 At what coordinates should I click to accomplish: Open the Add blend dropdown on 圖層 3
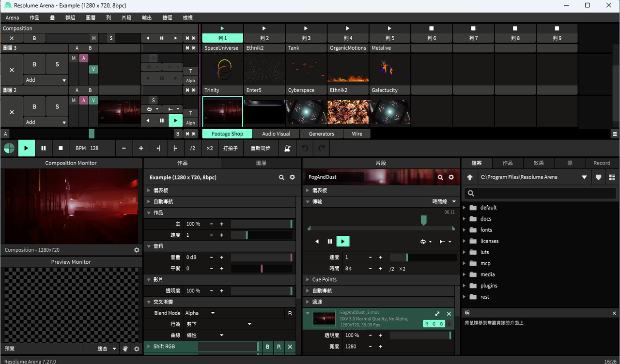[46, 80]
